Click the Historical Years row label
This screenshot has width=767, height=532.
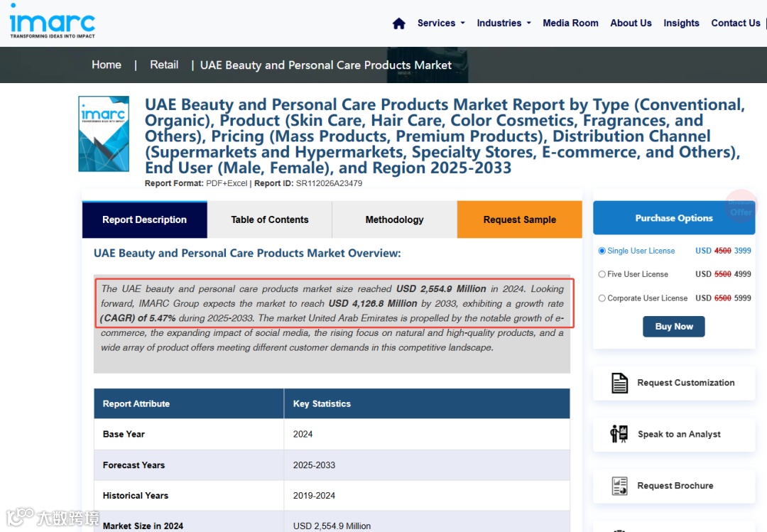click(136, 495)
